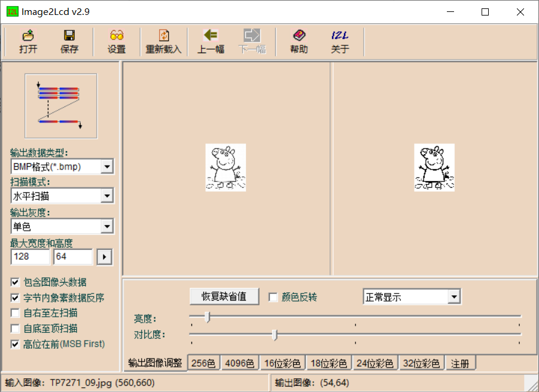539x392 pixels.
Task: Open the output data type dropdown BMP格式
Action: pos(108,166)
